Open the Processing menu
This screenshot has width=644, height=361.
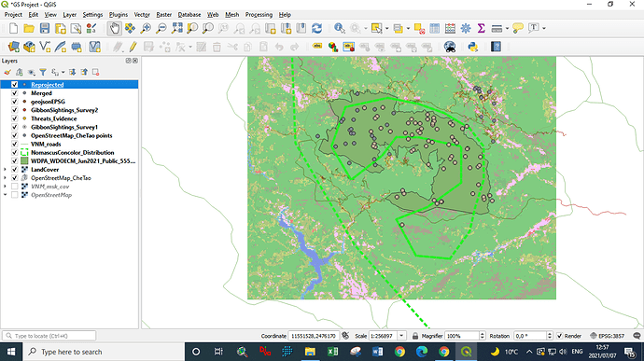(259, 14)
